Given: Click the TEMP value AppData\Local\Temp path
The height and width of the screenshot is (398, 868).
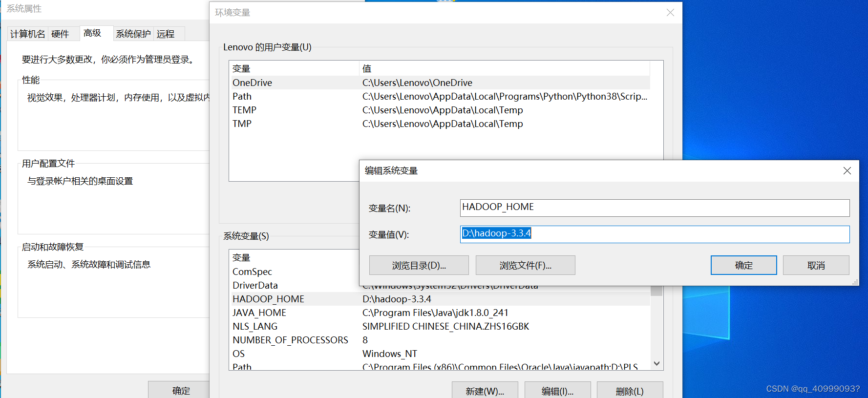Looking at the screenshot, I should coord(443,110).
